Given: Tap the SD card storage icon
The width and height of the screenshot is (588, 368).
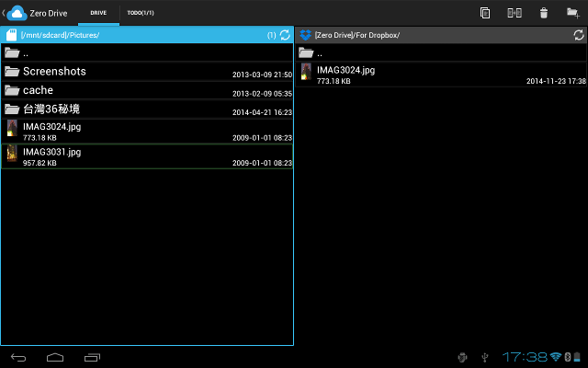Looking at the screenshot, I should click(x=12, y=35).
